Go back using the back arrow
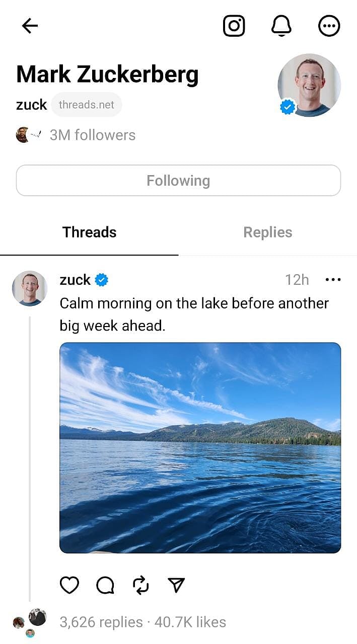The height and width of the screenshot is (644, 357). coord(30,26)
